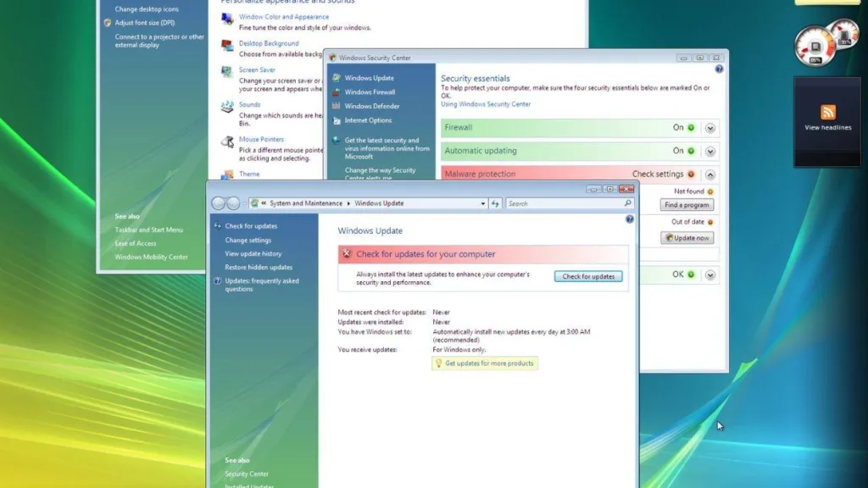Viewport: 868px width, 488px height.
Task: Click the Forward arrow in Windows Update window
Action: click(x=233, y=203)
